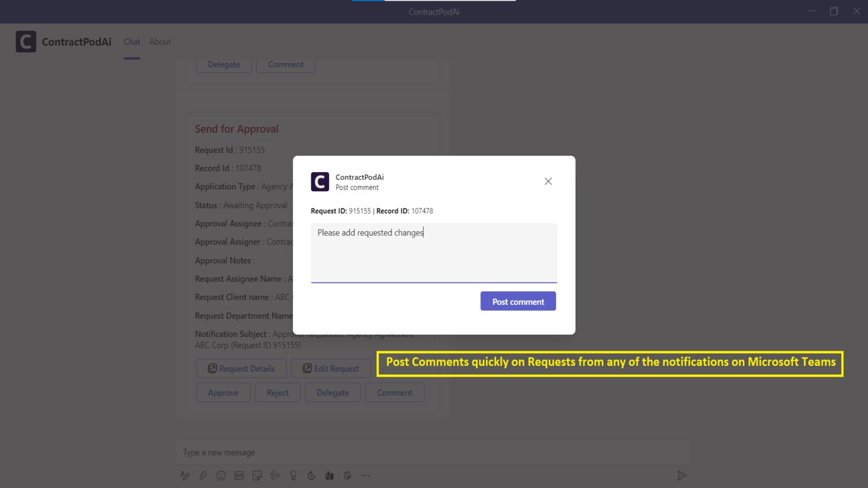
Task: Click the upper Delegate button near top
Action: [224, 64]
